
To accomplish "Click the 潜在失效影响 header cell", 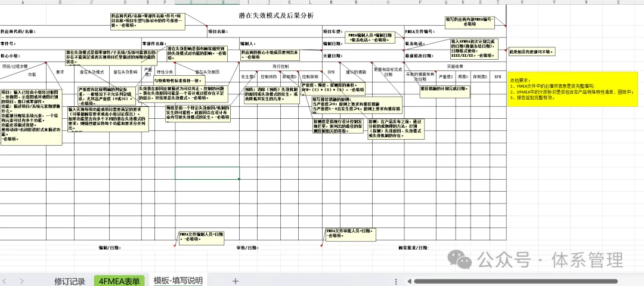I will pos(125,72).
